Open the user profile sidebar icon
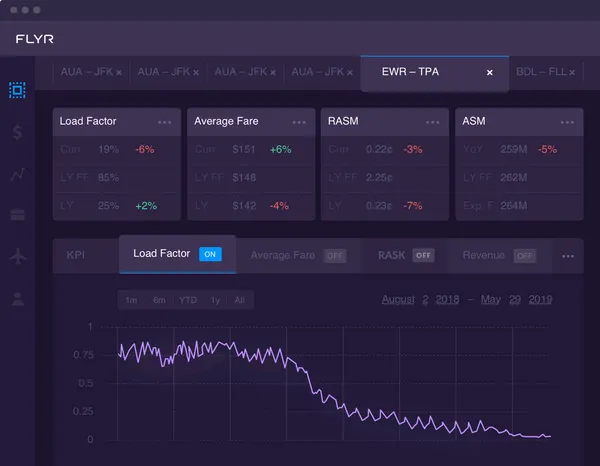 pos(18,299)
